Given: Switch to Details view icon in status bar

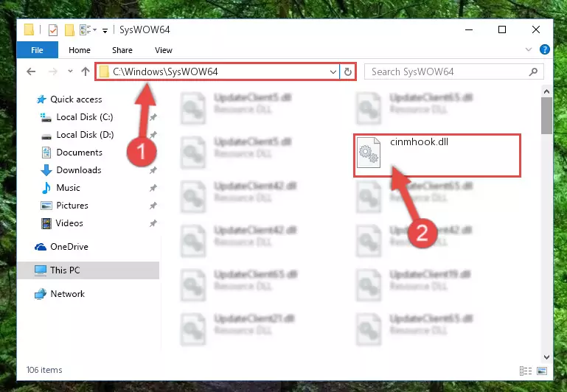Looking at the screenshot, I should point(526,371).
